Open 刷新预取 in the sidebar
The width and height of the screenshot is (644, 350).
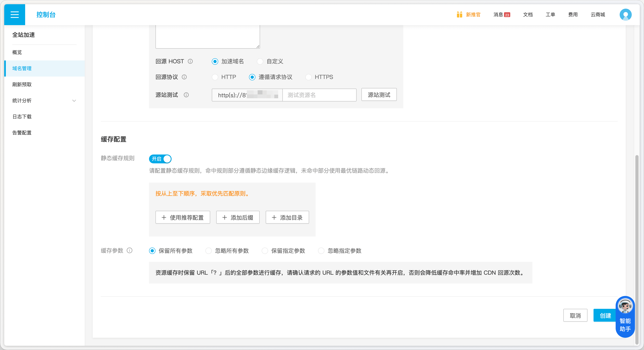pyautogui.click(x=22, y=84)
